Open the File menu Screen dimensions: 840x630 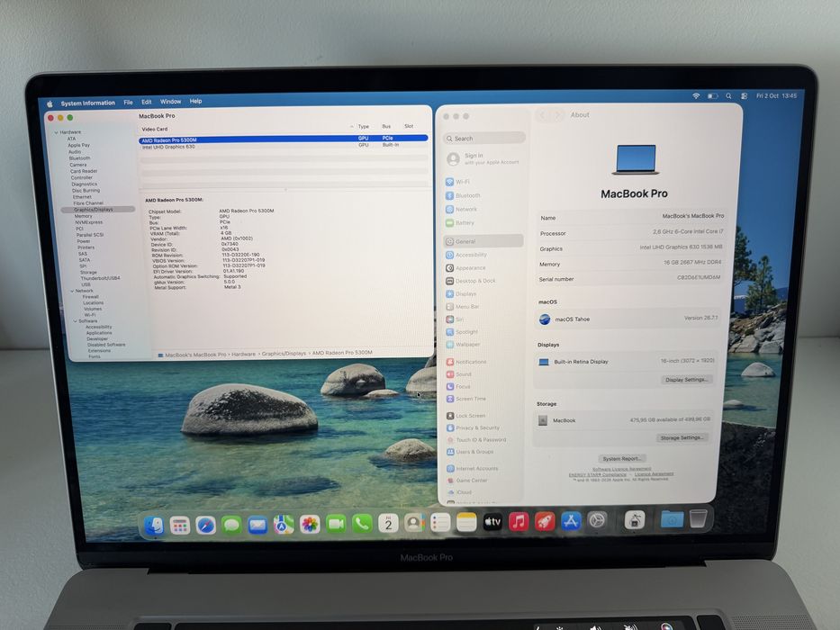(128, 103)
